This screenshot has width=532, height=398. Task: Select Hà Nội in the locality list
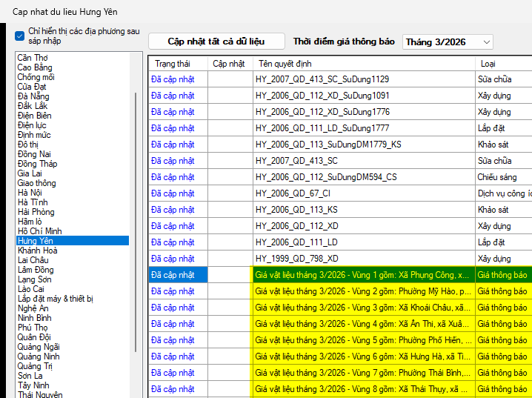[x=30, y=193]
